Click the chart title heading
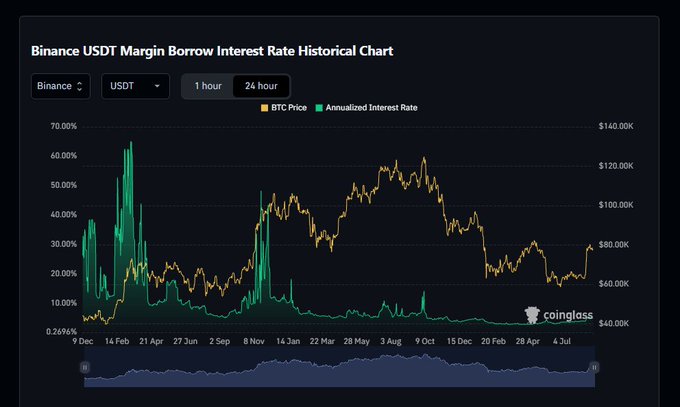Viewport: 680px width, 407px height. click(x=212, y=51)
